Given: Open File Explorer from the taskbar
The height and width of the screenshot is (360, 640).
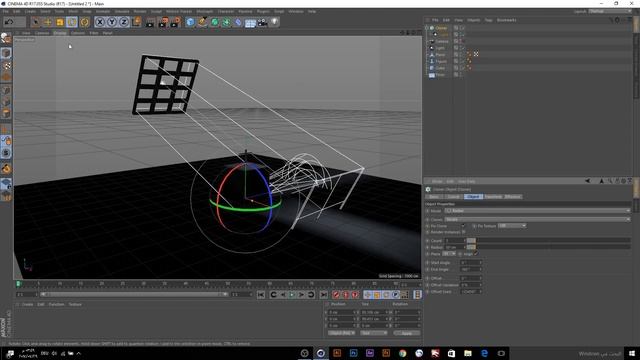Looking at the screenshot, I should pos(468,353).
